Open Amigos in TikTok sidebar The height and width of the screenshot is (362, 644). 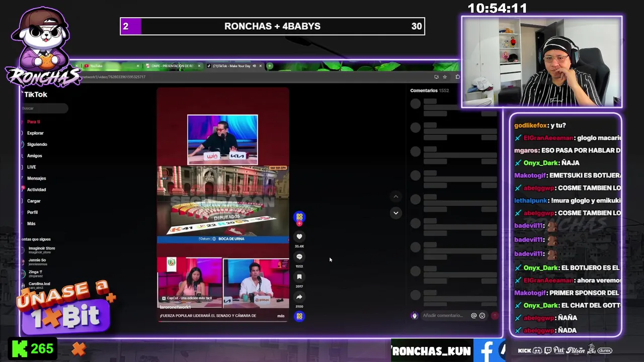[34, 156]
